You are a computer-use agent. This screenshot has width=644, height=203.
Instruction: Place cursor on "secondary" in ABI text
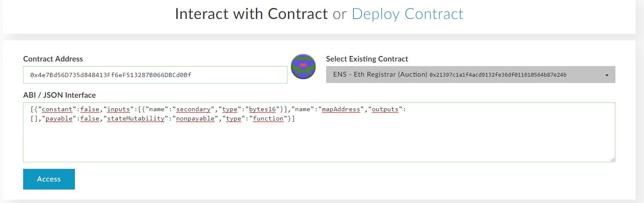[194, 110]
